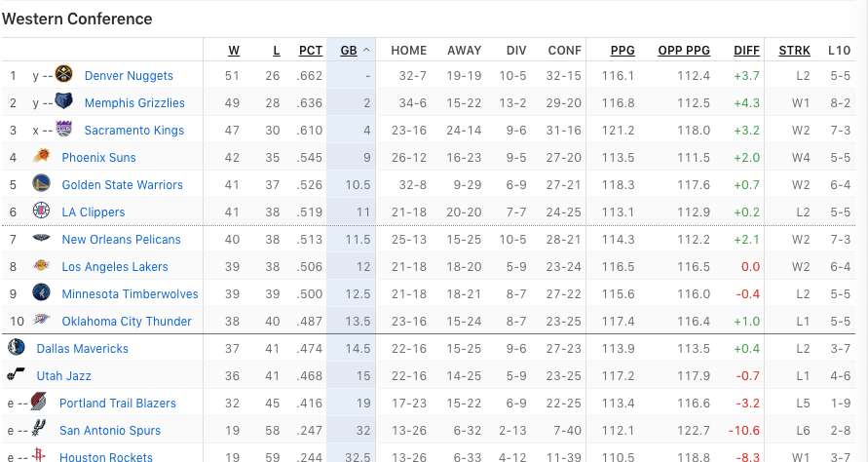Sort standings by PCT column
The width and height of the screenshot is (868, 462).
(x=311, y=51)
